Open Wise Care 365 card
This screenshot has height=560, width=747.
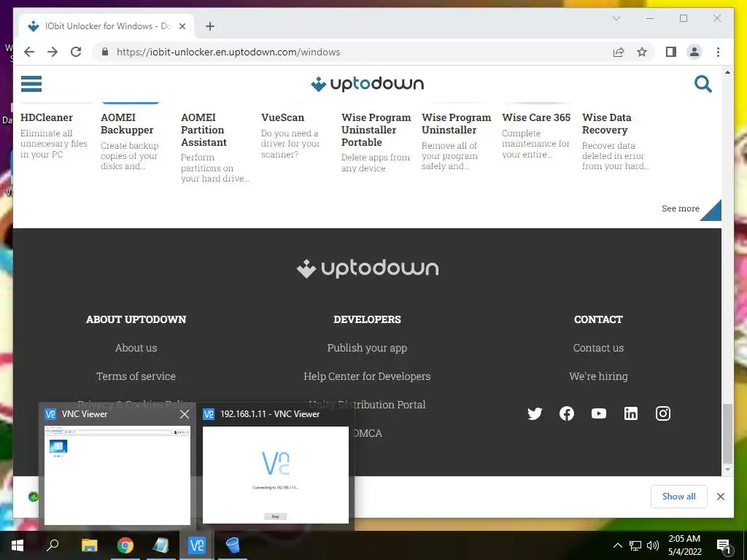click(x=536, y=135)
